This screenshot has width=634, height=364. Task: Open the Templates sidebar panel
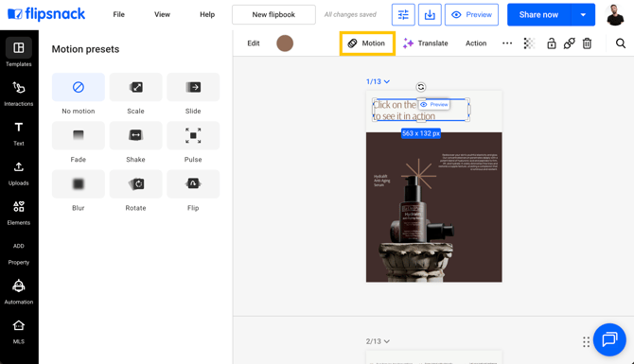[19, 53]
